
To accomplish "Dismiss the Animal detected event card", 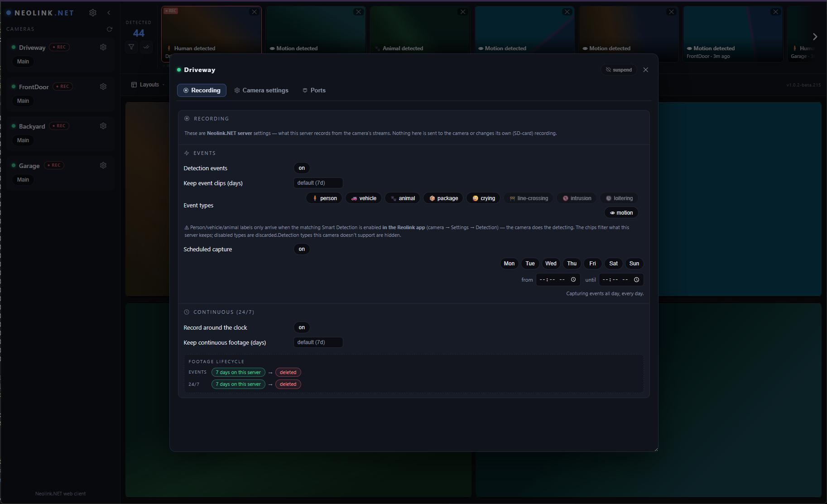I will [463, 12].
